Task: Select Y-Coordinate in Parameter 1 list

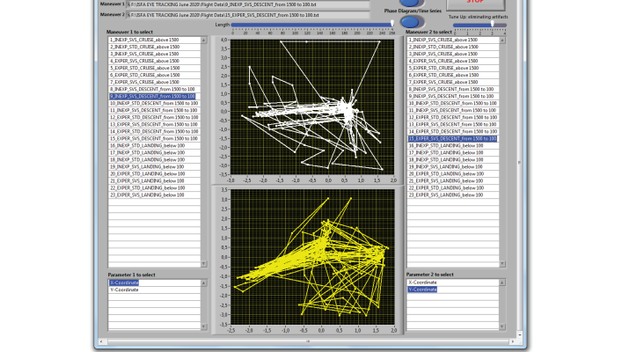Action: point(125,290)
